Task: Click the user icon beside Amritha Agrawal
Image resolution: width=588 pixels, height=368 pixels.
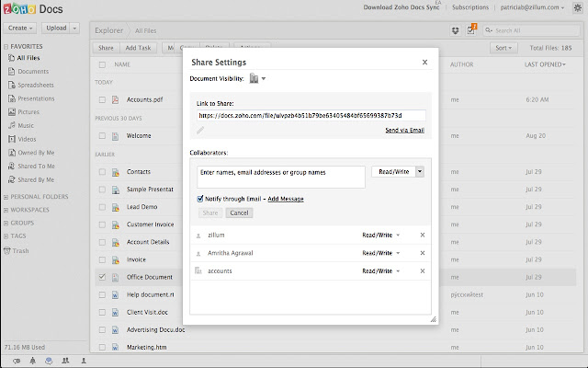Action: click(x=198, y=254)
